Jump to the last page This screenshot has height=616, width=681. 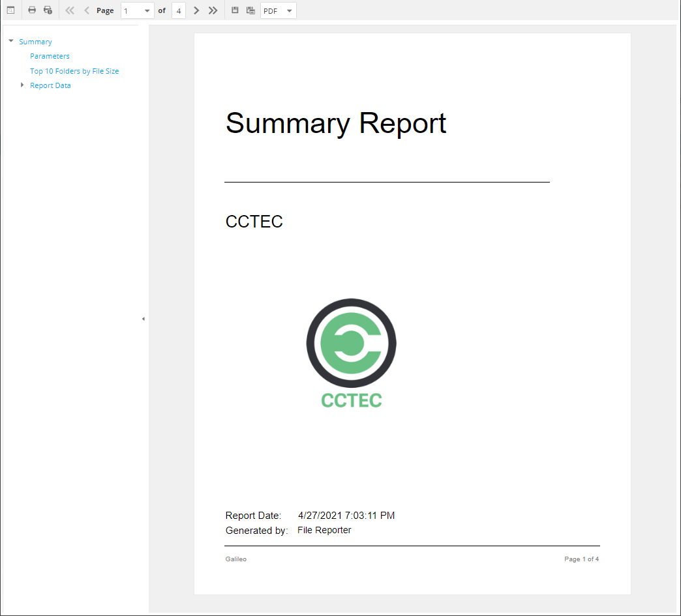point(213,10)
